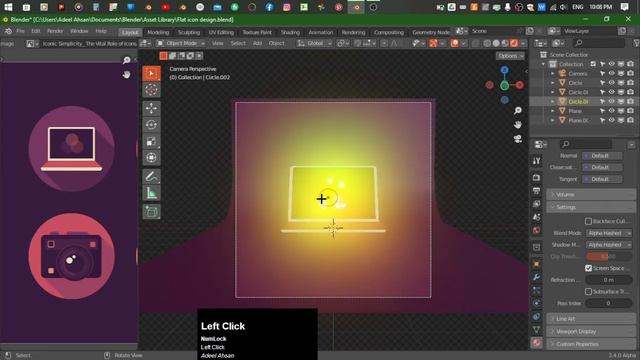Viewport: 640px width, 360px height.
Task: Select the Select Box tool in the viewport toolbar
Action: (x=151, y=73)
